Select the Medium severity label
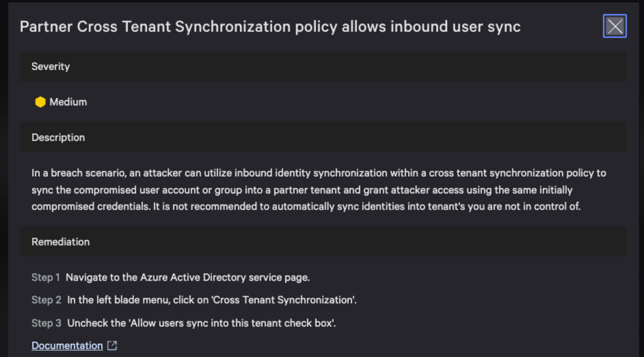 pyautogui.click(x=68, y=102)
